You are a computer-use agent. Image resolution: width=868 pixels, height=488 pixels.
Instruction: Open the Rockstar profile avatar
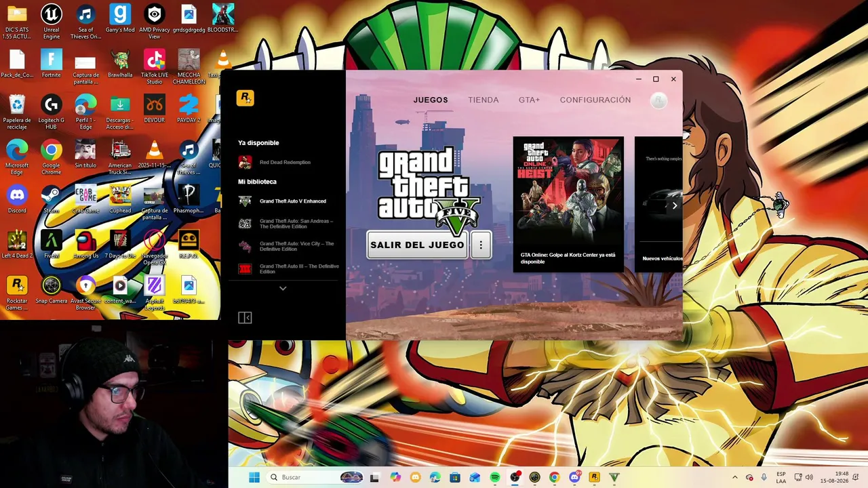[x=658, y=100]
